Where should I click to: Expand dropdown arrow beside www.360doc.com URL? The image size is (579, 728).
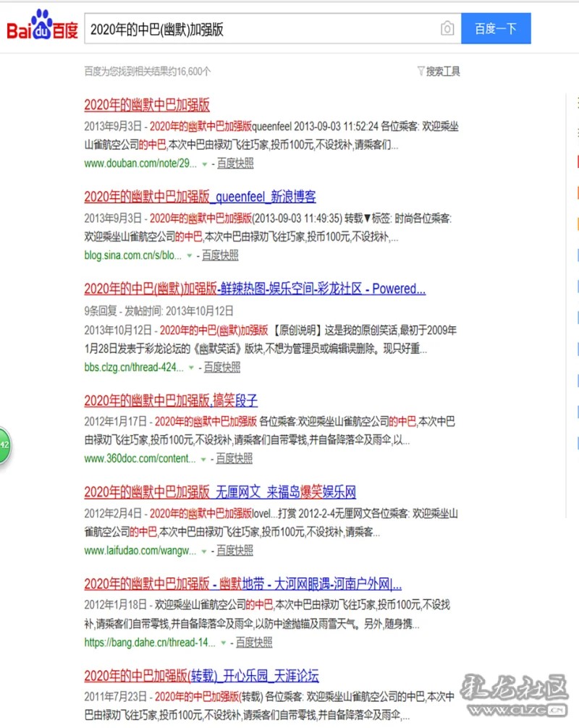[203, 460]
